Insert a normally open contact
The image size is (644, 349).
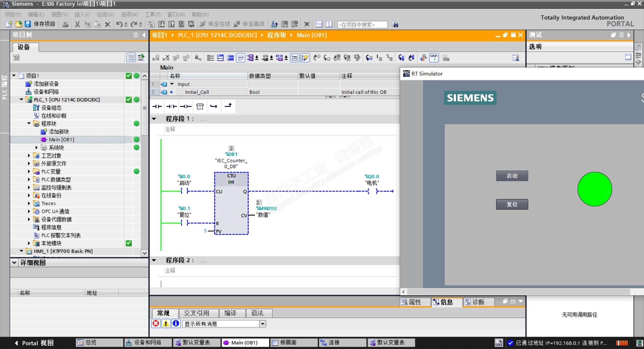(157, 106)
